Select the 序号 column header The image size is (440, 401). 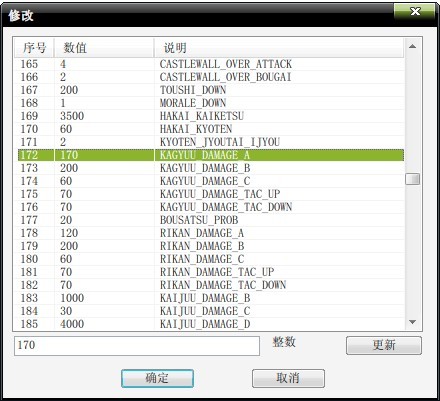[x=34, y=48]
